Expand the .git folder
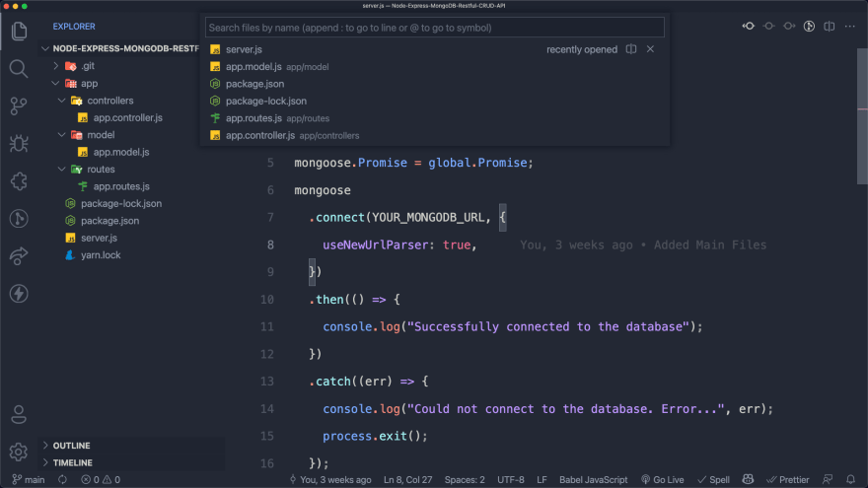The height and width of the screenshot is (488, 868). point(88,66)
